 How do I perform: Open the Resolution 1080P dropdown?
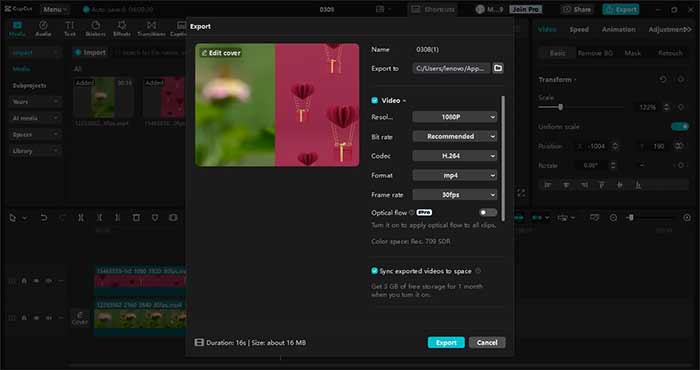click(x=454, y=117)
